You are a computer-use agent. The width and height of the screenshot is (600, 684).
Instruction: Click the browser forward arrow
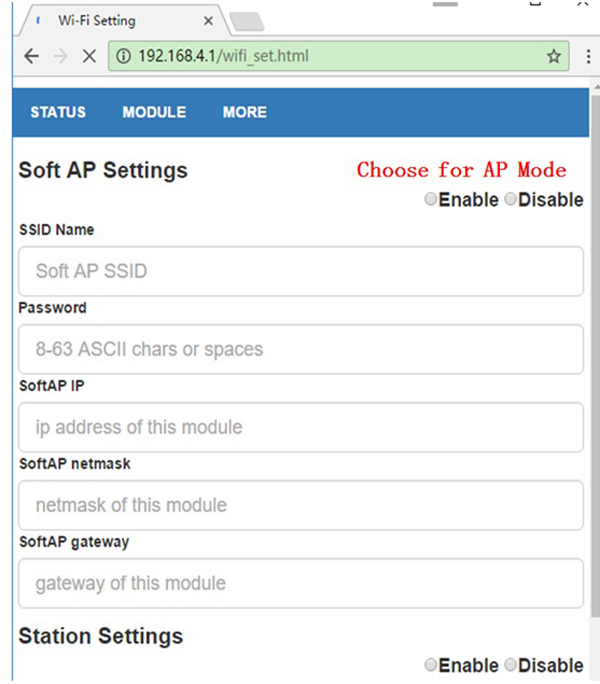60,56
